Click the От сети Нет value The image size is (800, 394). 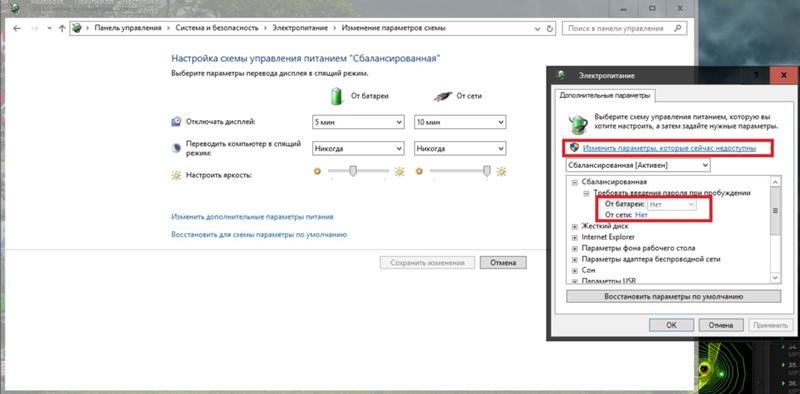642,215
